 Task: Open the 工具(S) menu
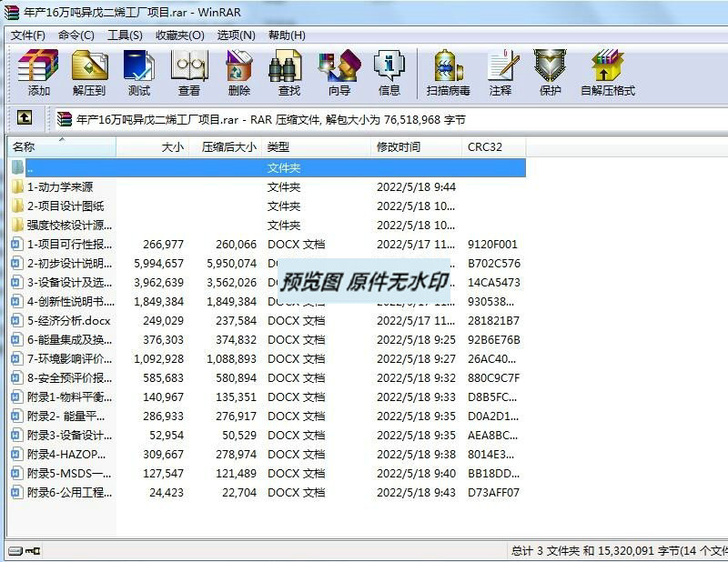[x=125, y=35]
